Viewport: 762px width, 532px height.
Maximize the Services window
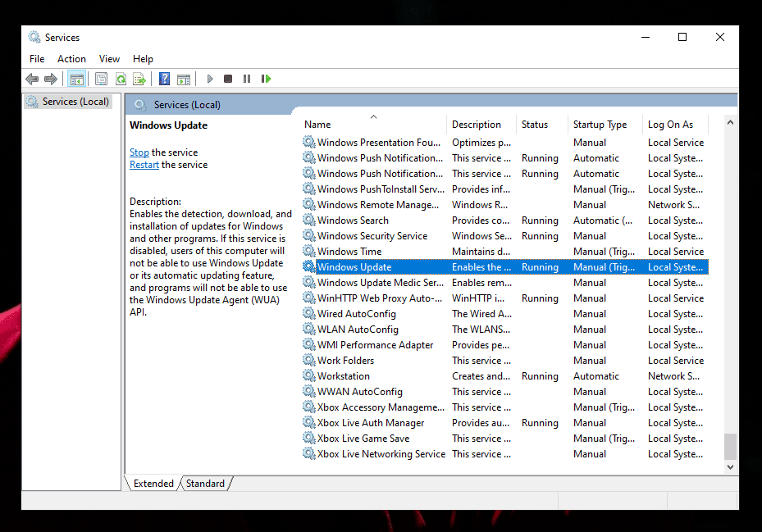(x=682, y=37)
